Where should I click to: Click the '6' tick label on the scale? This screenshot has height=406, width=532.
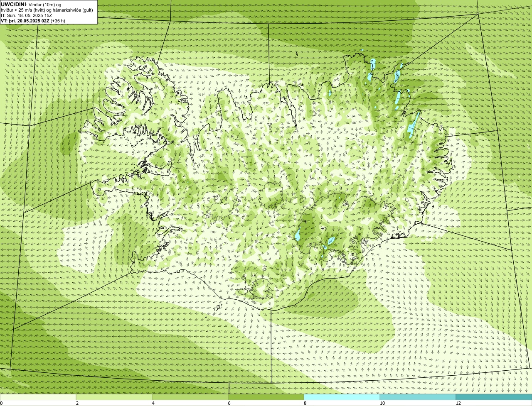[x=229, y=403]
